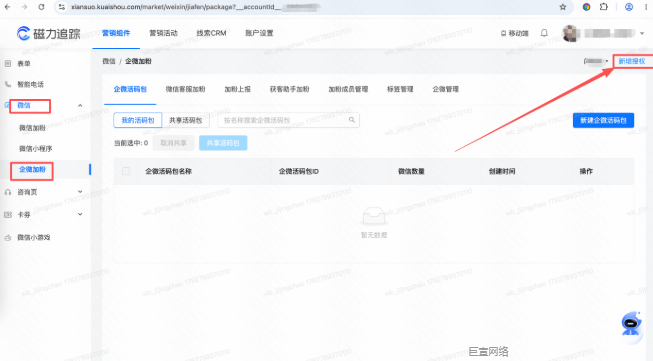The image size is (653, 361).
Task: Open 营销活动 top menu
Action: [163, 33]
